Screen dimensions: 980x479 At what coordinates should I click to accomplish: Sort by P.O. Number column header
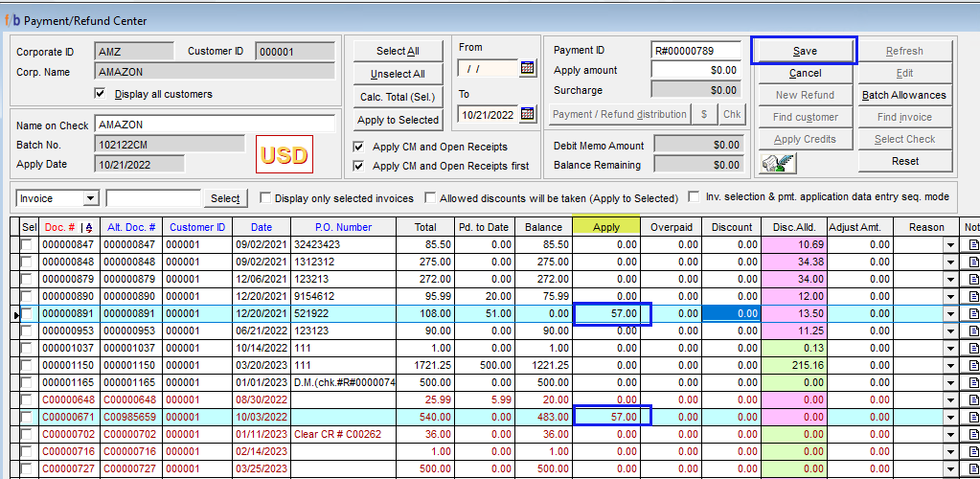pos(343,227)
